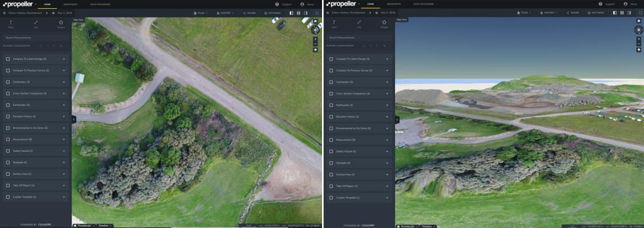Check Compare To Previous Survey in left window

[x=8, y=71]
